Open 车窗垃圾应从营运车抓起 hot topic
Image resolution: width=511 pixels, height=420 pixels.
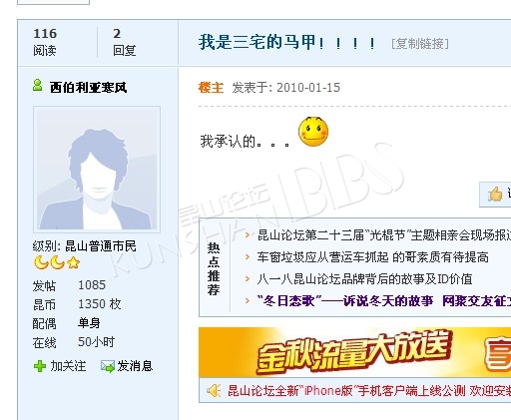372,257
